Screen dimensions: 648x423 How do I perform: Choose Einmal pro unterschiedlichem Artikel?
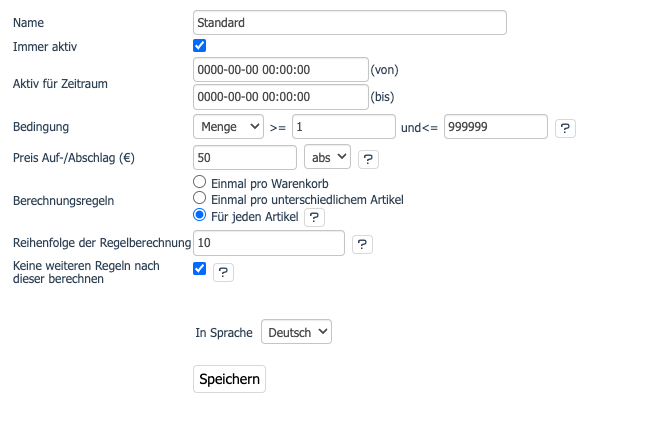200,199
